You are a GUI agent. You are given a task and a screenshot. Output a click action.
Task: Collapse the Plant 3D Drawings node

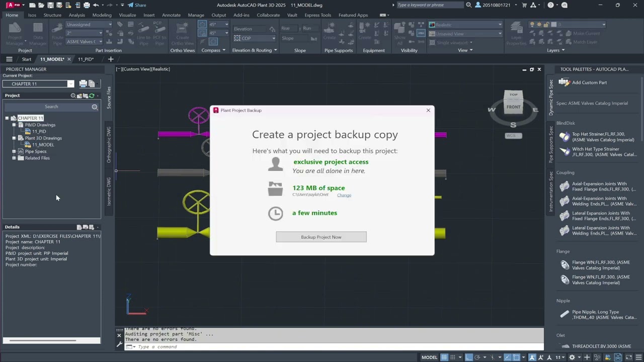point(14,138)
